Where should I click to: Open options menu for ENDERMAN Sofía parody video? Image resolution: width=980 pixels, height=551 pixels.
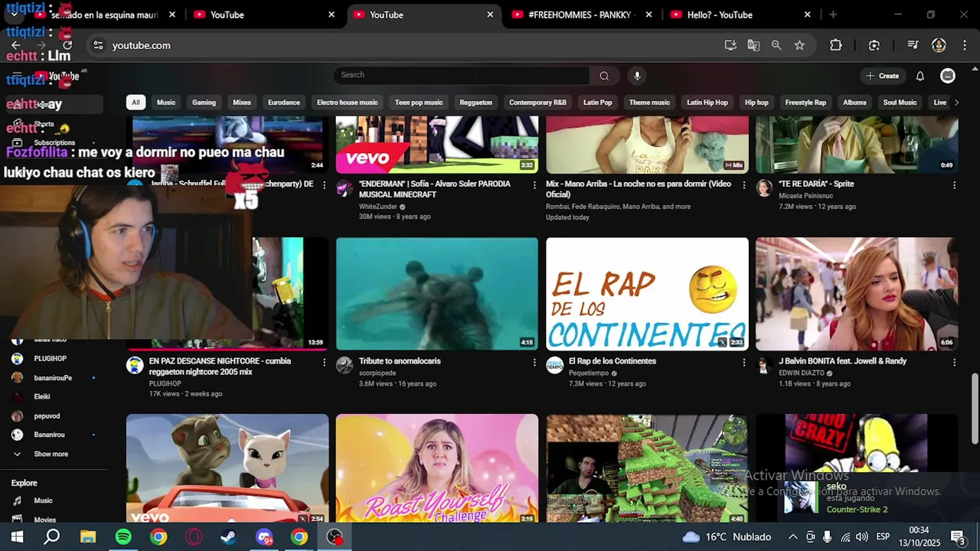click(534, 185)
